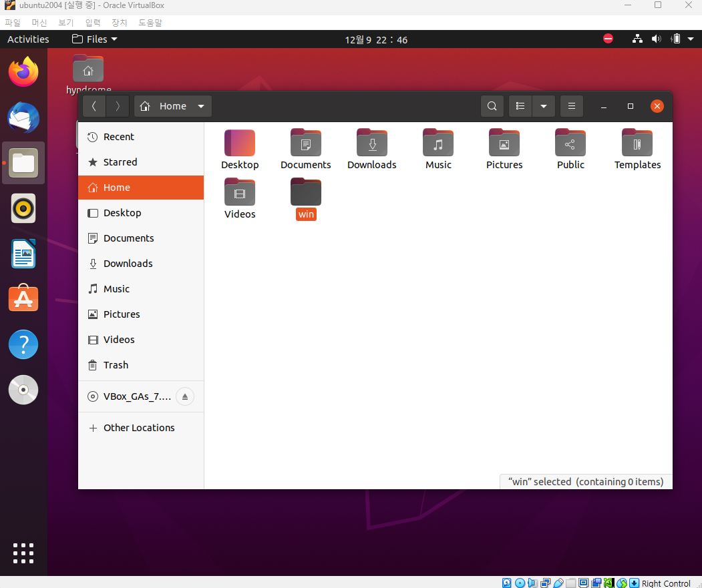Image resolution: width=702 pixels, height=588 pixels.
Task: Launch Rhythmbox from the dock
Action: click(23, 208)
